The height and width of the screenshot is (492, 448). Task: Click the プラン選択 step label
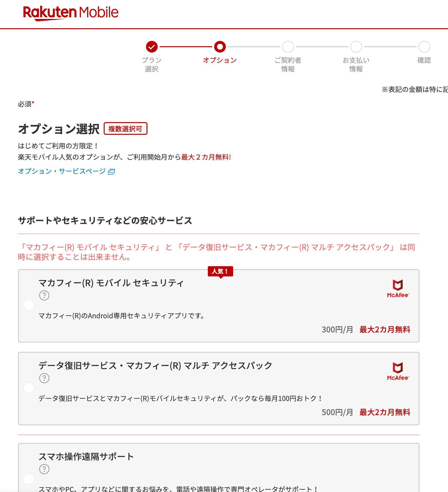[152, 65]
